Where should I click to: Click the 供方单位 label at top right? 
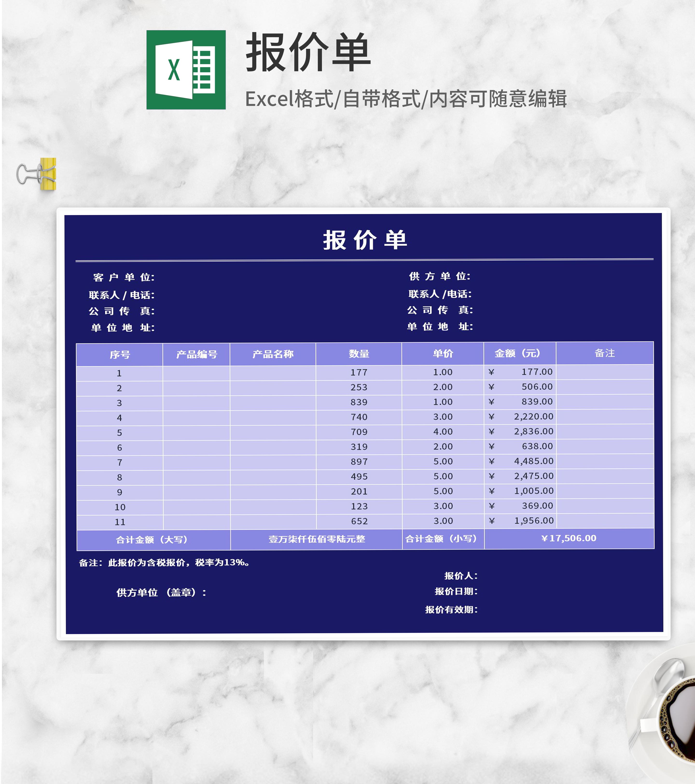[x=439, y=276]
